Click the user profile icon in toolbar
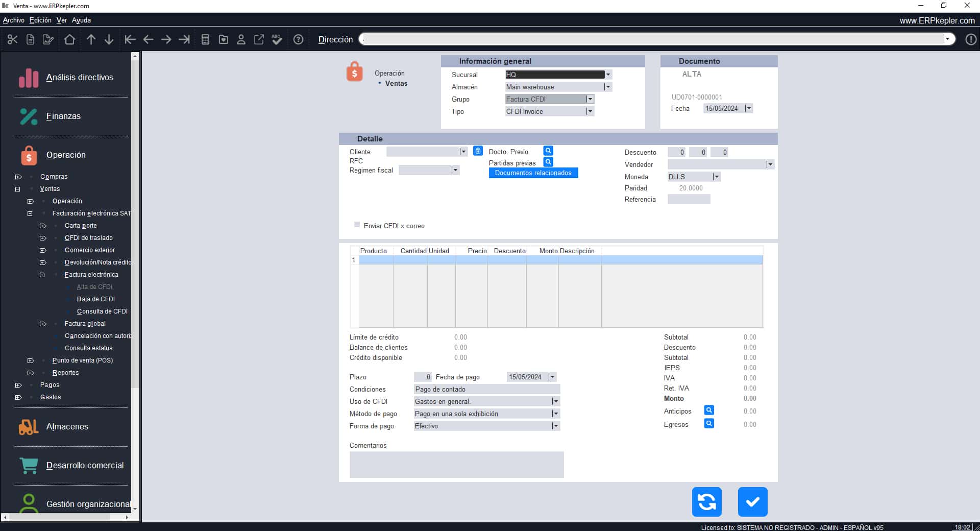The height and width of the screenshot is (531, 980). point(241,39)
